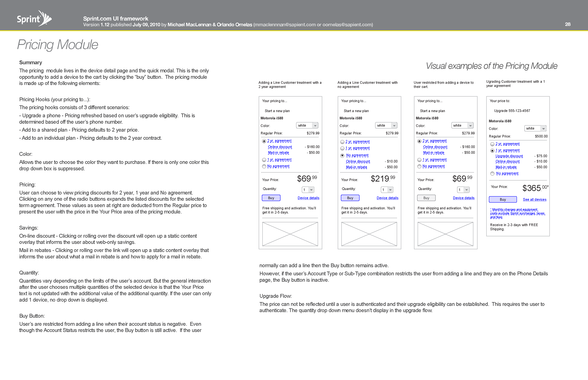Click Upgrade discount link in upgrade module

point(509,156)
